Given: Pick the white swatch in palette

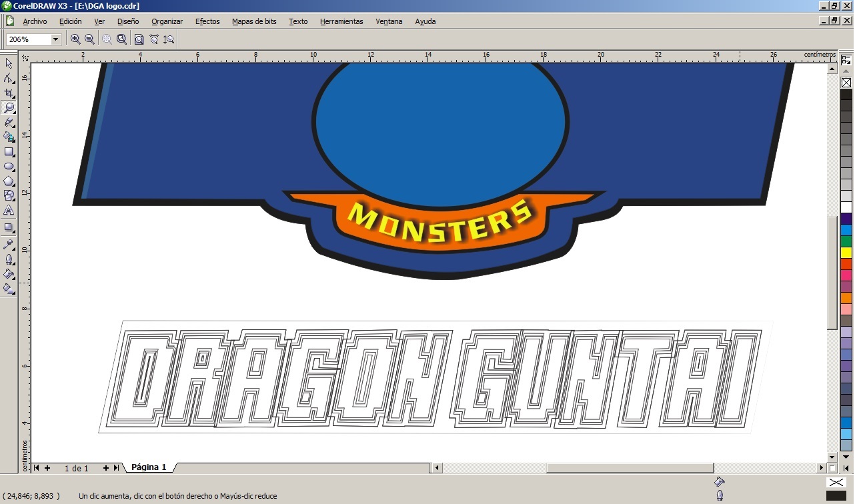Looking at the screenshot, I should pos(846,207).
